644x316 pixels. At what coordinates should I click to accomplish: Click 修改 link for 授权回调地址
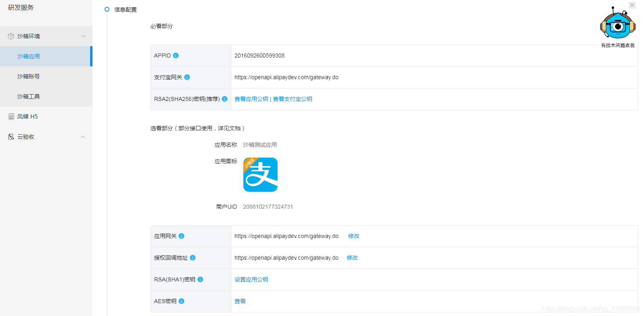tap(352, 258)
